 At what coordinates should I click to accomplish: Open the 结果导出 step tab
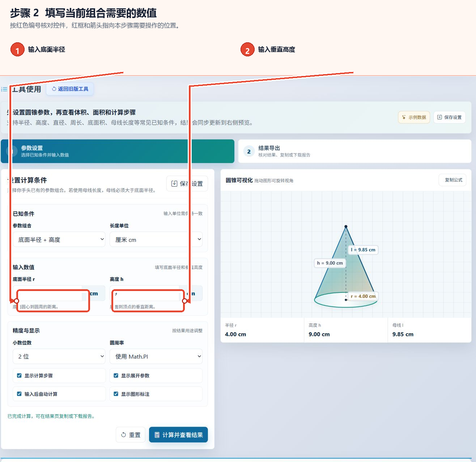[x=354, y=151]
